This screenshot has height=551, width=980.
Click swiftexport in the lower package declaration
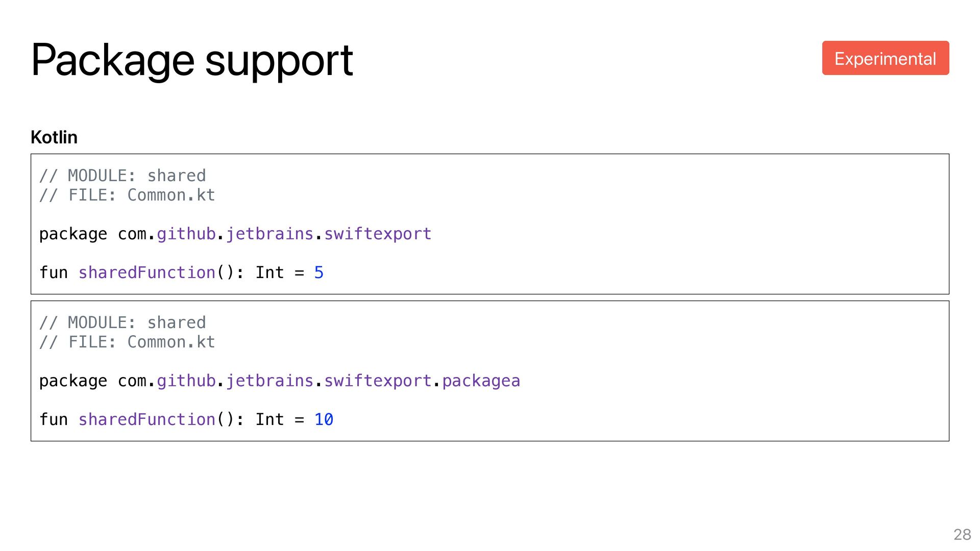[x=378, y=381]
